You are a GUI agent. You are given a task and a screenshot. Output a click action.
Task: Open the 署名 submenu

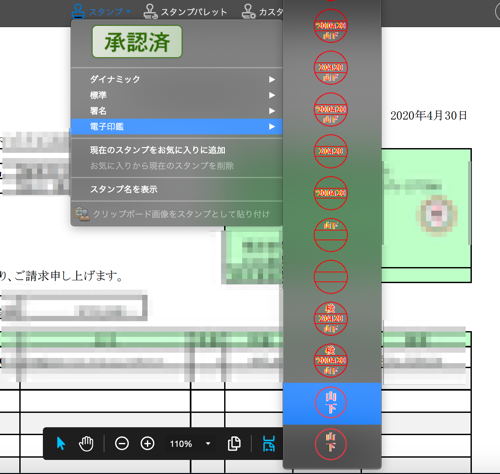[177, 111]
